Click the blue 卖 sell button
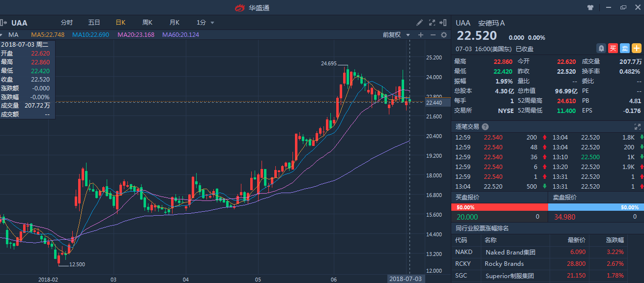 pyautogui.click(x=624, y=48)
